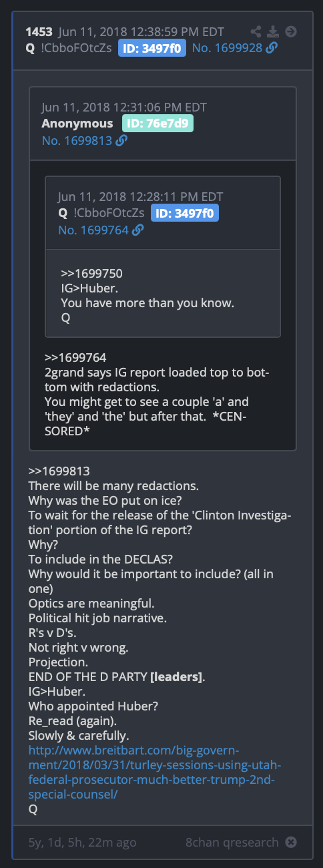Click the >>1699764 reply reference
Viewport: 323px width, 868px height.
tap(75, 357)
